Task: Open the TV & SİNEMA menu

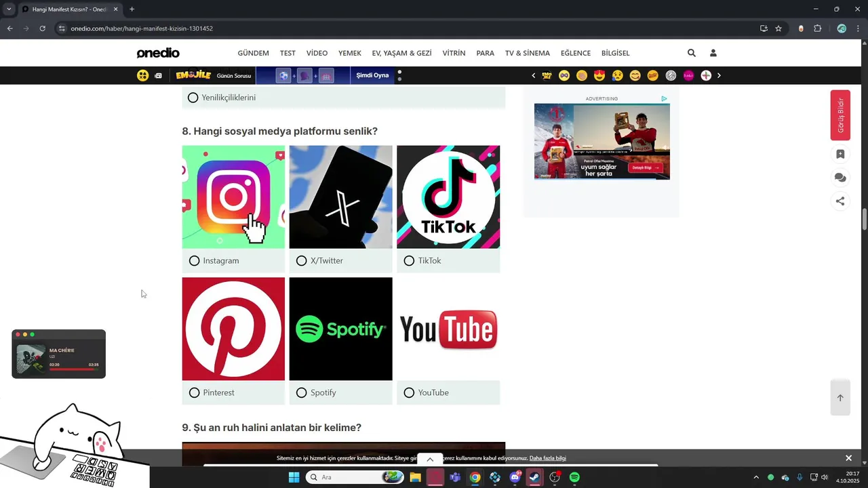Action: pos(528,53)
